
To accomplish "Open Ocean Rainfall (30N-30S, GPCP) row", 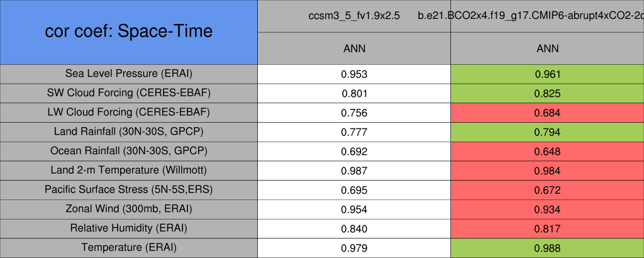I will coord(128,152).
